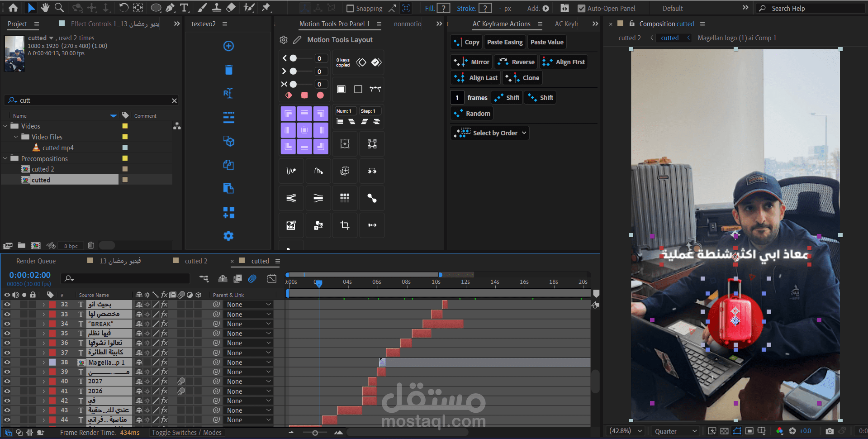Click the timeline zoom slider at bottom
Screen dimensions: 868x439
[x=315, y=433]
